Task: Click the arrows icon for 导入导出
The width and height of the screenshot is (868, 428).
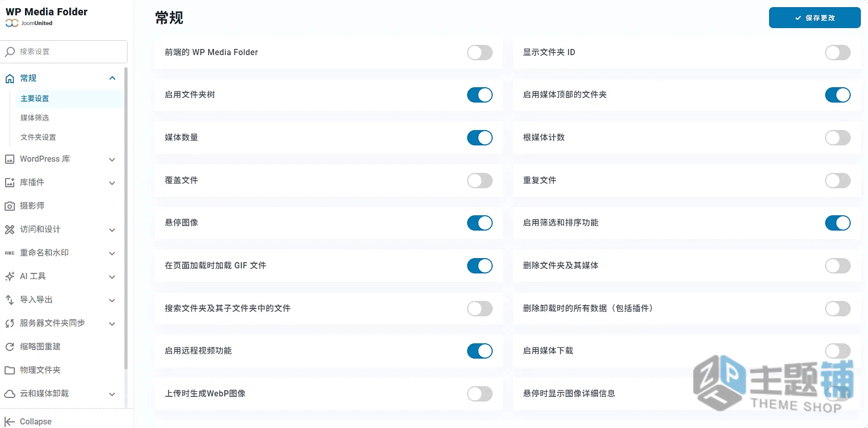Action: click(x=10, y=300)
